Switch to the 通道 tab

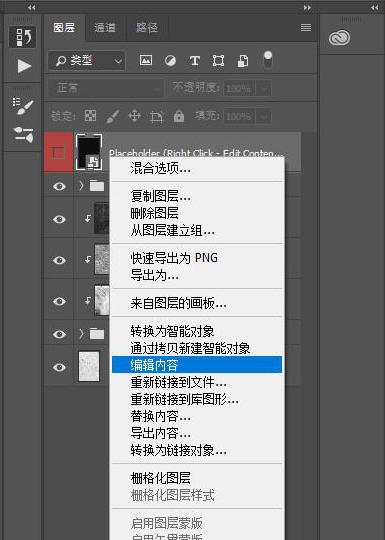pyautogui.click(x=105, y=28)
